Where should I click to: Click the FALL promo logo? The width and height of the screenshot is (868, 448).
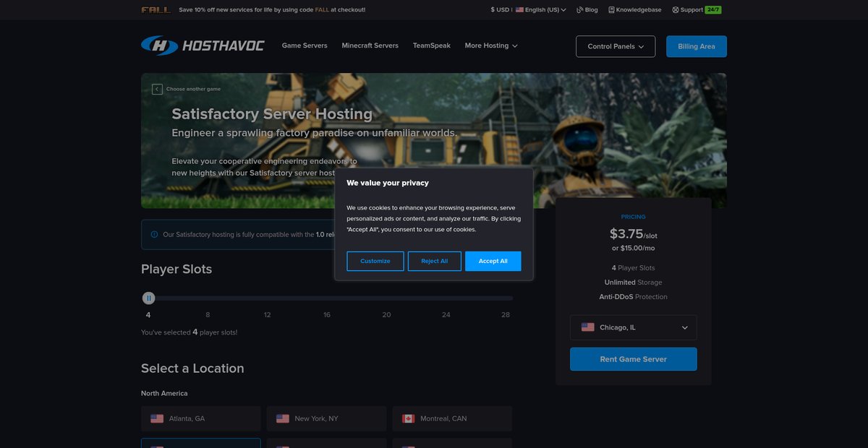pyautogui.click(x=156, y=10)
